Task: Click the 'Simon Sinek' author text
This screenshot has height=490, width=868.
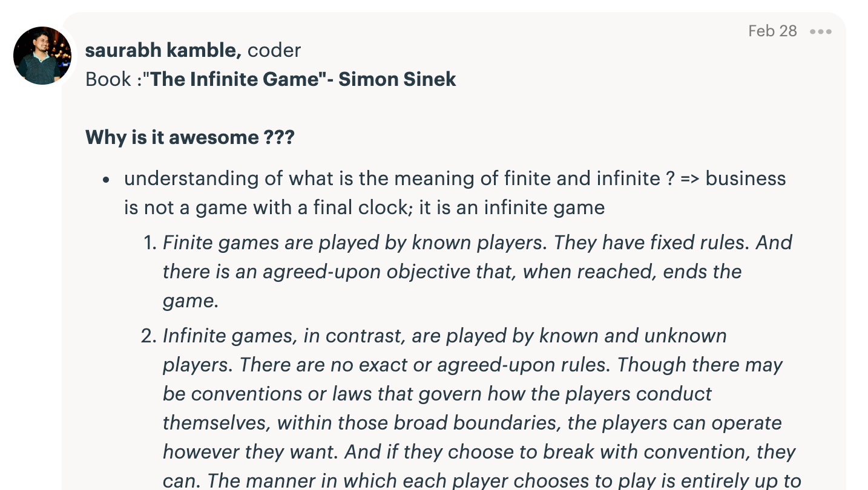Action: (397, 79)
